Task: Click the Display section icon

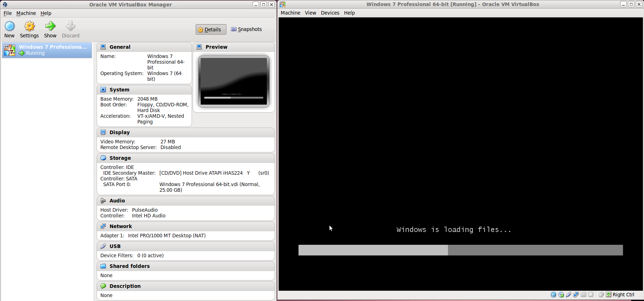Action: (x=103, y=132)
